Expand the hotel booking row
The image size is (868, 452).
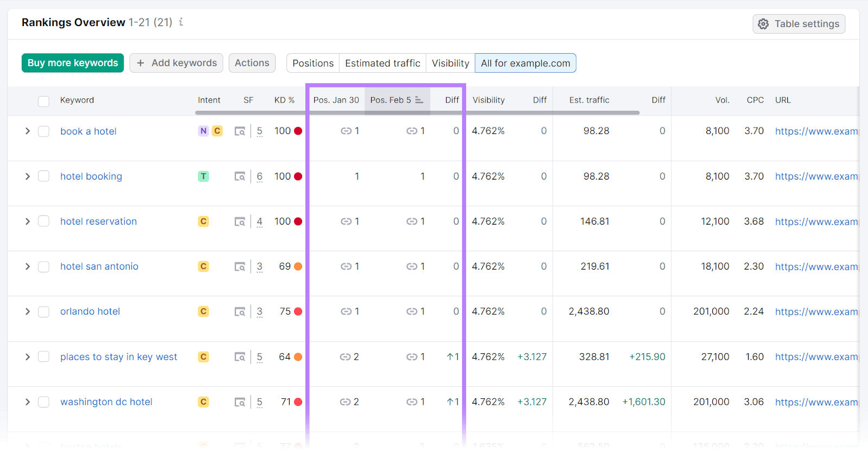(x=27, y=176)
